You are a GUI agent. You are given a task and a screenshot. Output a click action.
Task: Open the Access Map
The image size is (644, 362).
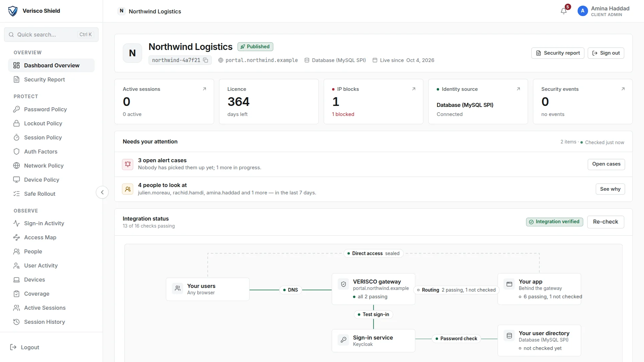click(x=51, y=237)
